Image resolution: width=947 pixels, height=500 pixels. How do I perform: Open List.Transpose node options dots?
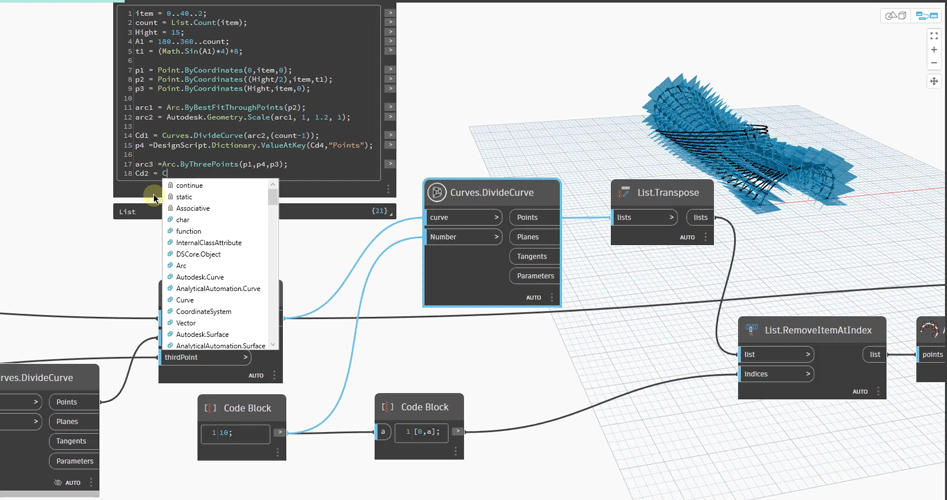[x=705, y=237]
